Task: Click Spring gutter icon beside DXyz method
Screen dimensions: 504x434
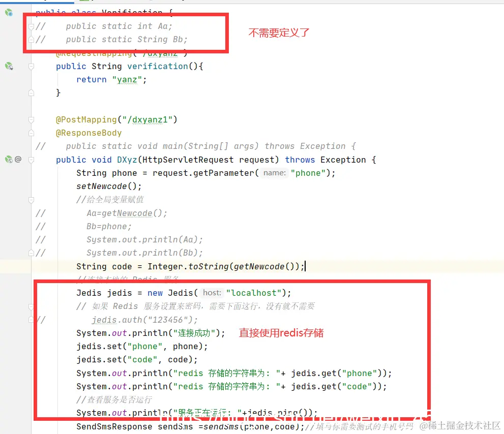Action: 9,160
